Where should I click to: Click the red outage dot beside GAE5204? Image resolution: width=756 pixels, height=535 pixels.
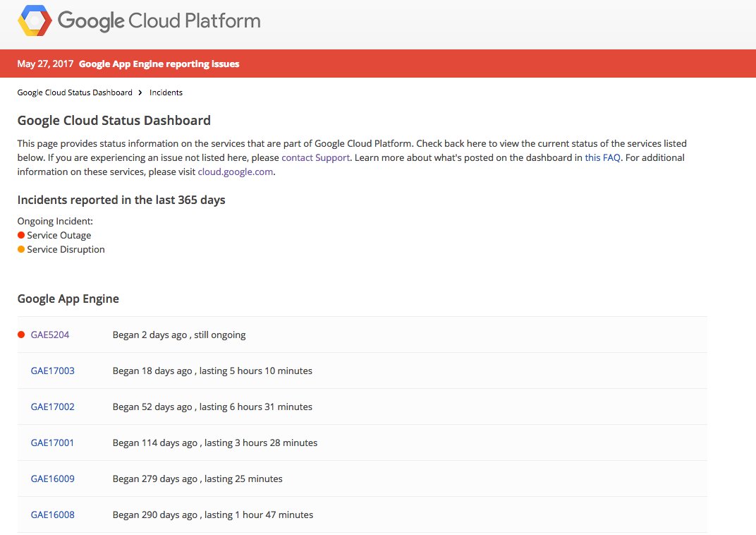(21, 335)
